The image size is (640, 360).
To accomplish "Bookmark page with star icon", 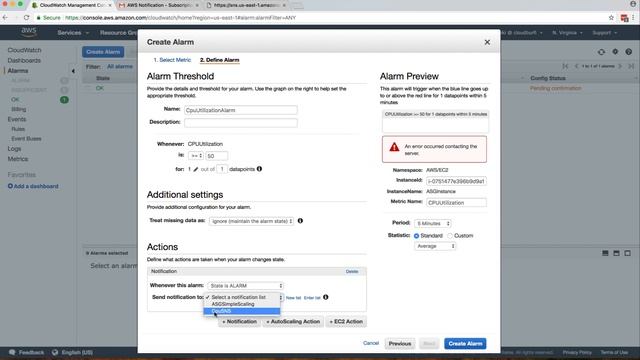I will pyautogui.click(x=611, y=18).
